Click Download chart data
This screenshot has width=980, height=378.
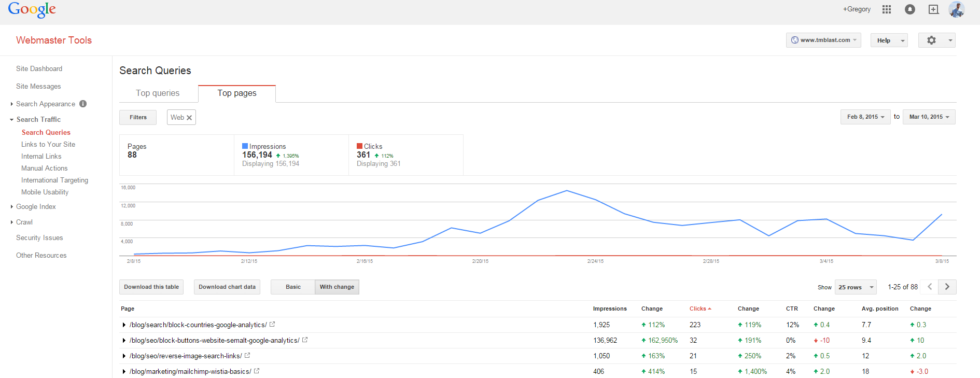pos(227,287)
